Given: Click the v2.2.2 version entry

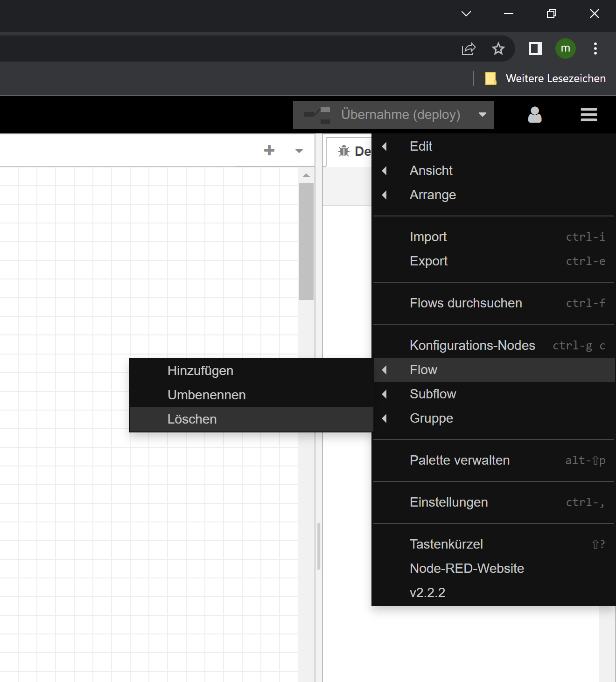Looking at the screenshot, I should [x=494, y=593].
